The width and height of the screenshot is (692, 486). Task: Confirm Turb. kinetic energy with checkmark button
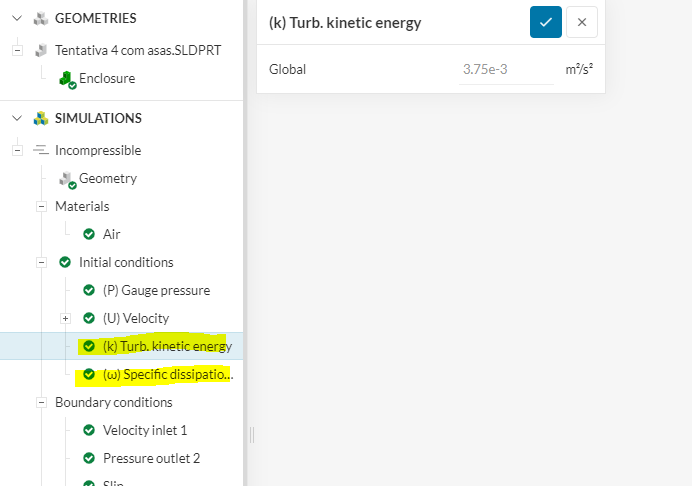click(545, 22)
